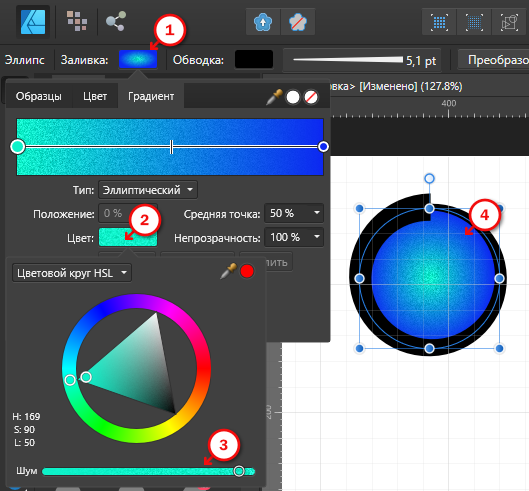Open the Средняя точка 50 % dropdown

[x=294, y=213]
